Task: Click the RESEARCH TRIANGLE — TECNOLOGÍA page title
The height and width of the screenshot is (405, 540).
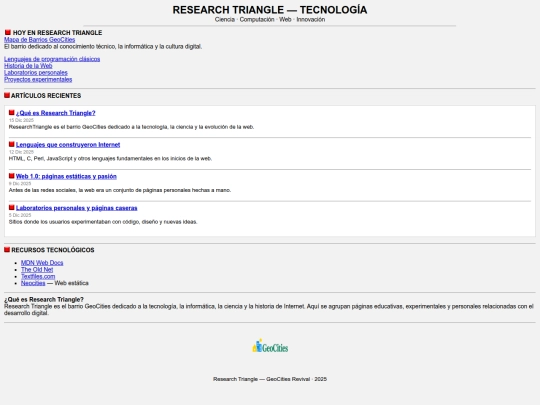Action: [270, 10]
